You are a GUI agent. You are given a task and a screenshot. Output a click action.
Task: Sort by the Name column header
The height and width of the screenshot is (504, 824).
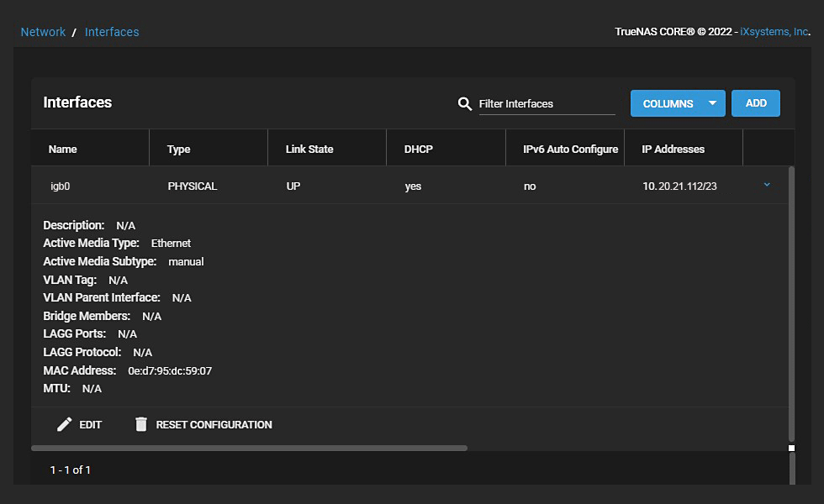coord(63,150)
